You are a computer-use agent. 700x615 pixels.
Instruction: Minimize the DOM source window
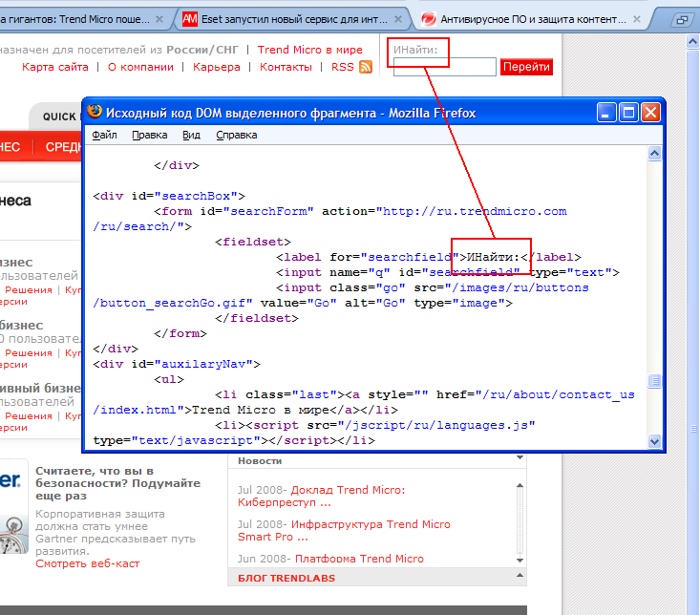pos(606,113)
